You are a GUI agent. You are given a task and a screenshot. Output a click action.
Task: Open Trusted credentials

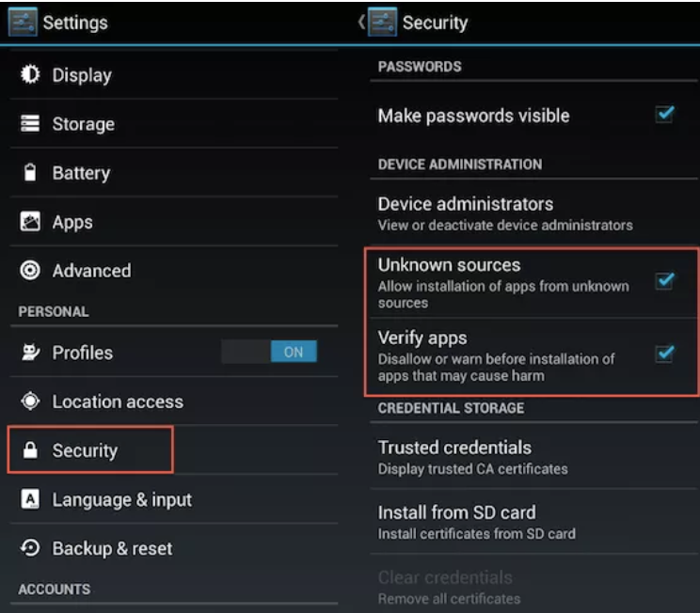point(533,457)
